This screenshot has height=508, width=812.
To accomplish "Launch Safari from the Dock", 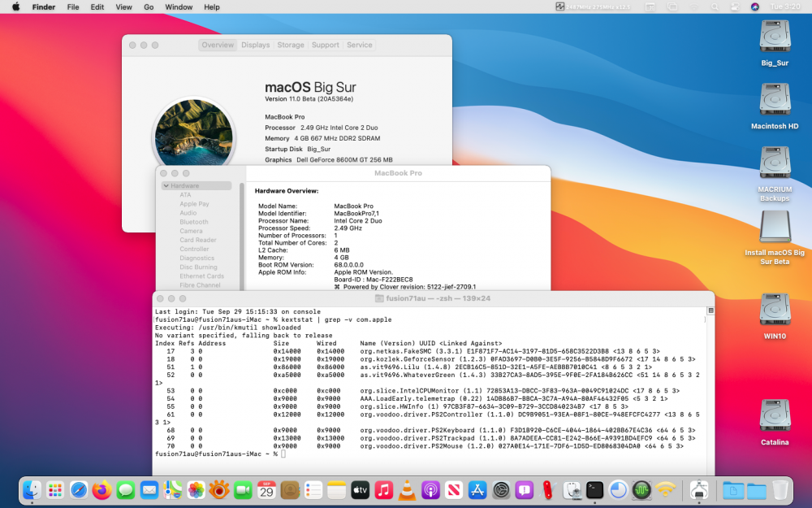I will [79, 490].
